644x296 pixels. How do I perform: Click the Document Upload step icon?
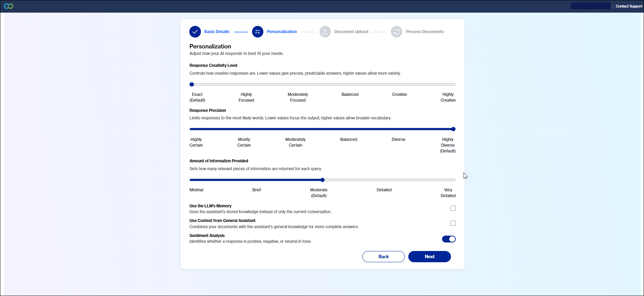click(x=325, y=32)
